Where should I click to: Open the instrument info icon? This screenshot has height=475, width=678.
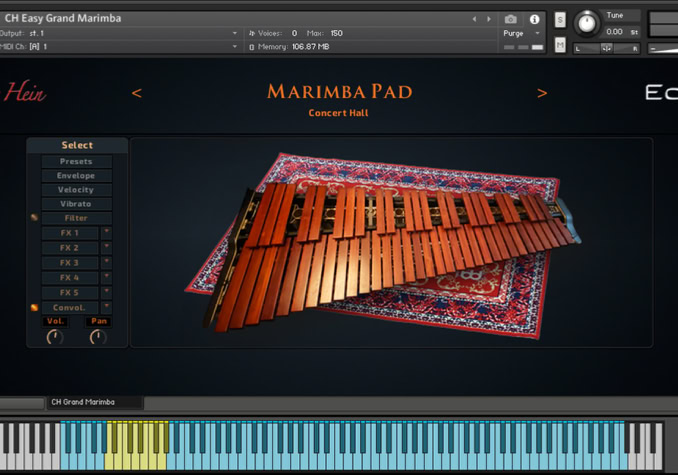(x=535, y=19)
